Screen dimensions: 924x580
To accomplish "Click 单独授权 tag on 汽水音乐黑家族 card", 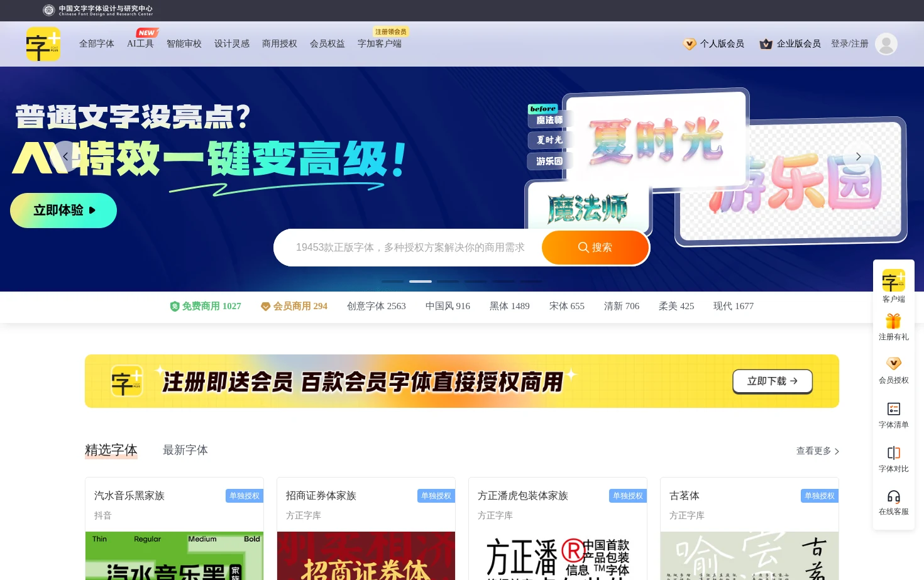I will [245, 496].
